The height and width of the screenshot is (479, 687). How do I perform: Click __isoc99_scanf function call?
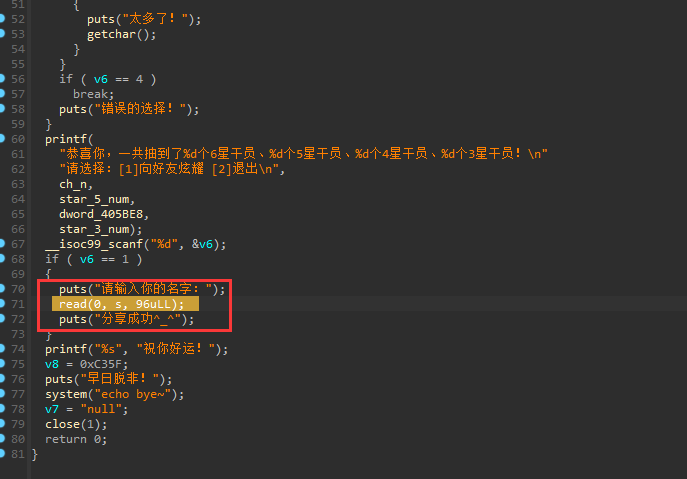point(94,244)
